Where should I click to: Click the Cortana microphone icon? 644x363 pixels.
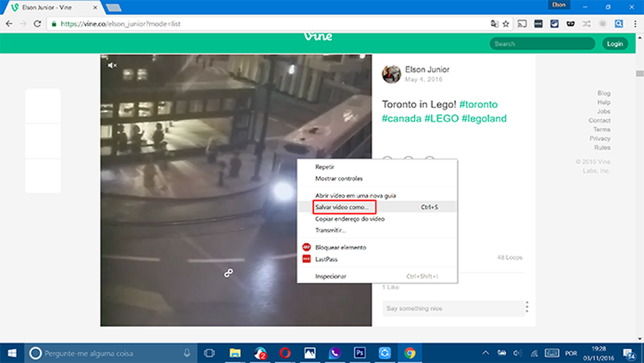[x=187, y=353]
